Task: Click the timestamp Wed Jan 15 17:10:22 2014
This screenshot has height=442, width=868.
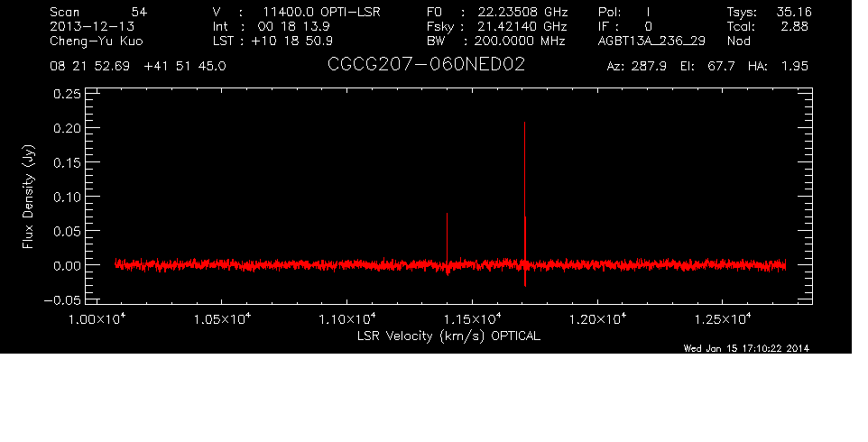Action: [x=746, y=348]
